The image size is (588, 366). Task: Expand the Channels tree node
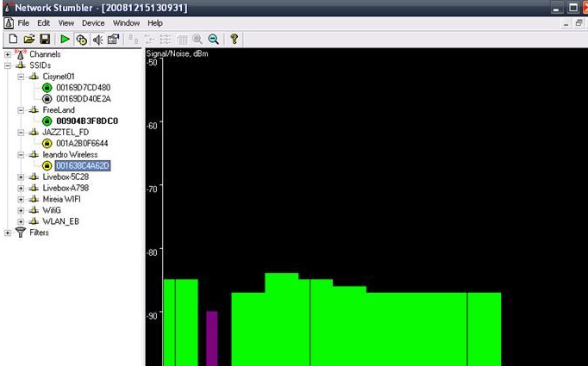pyautogui.click(x=8, y=54)
